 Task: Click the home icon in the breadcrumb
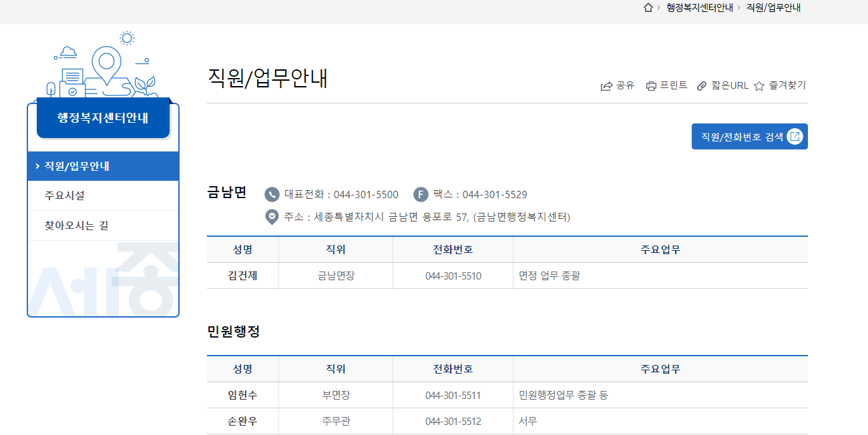point(648,7)
